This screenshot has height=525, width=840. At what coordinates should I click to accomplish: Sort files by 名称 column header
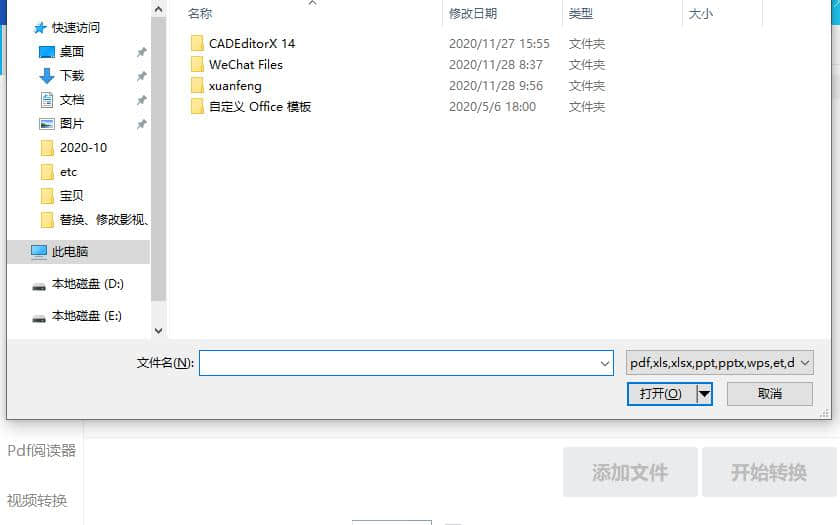(200, 13)
